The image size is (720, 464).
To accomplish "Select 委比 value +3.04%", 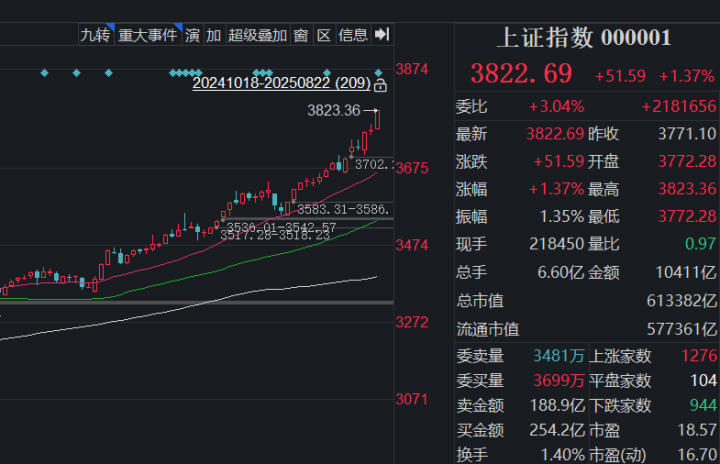I will (x=557, y=107).
